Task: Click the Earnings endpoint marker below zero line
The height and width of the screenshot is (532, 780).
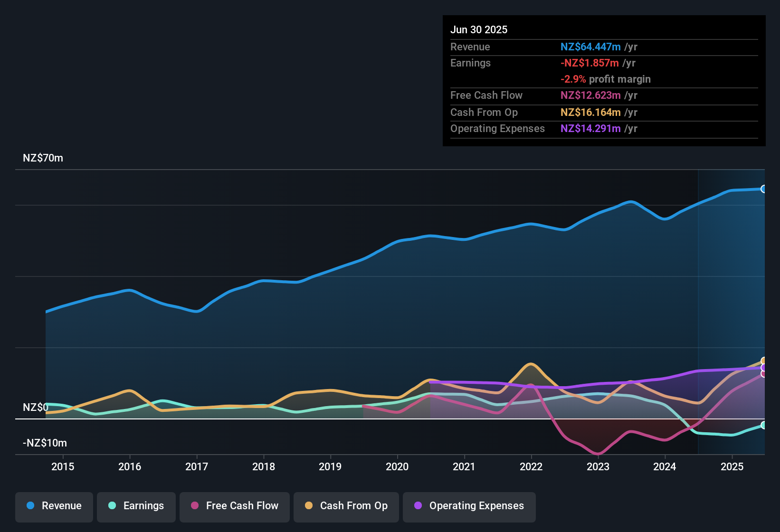Action: coord(763,426)
